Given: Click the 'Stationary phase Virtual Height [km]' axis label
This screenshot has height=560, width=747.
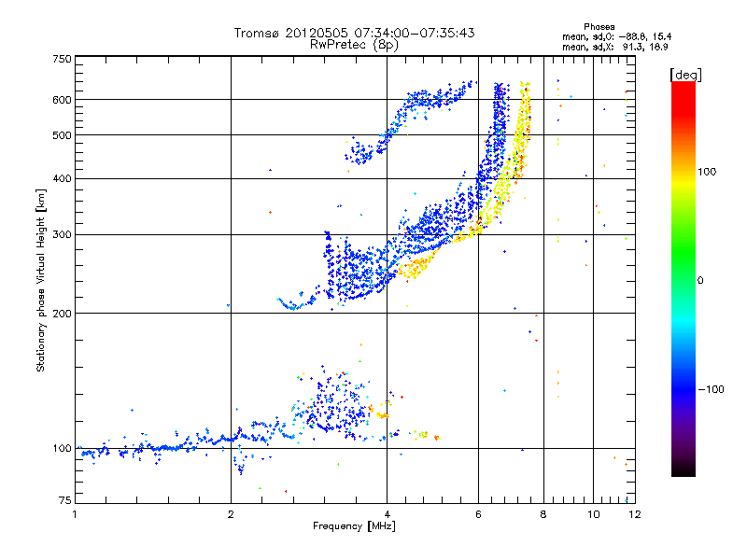Looking at the screenshot, I should pyautogui.click(x=40, y=280).
